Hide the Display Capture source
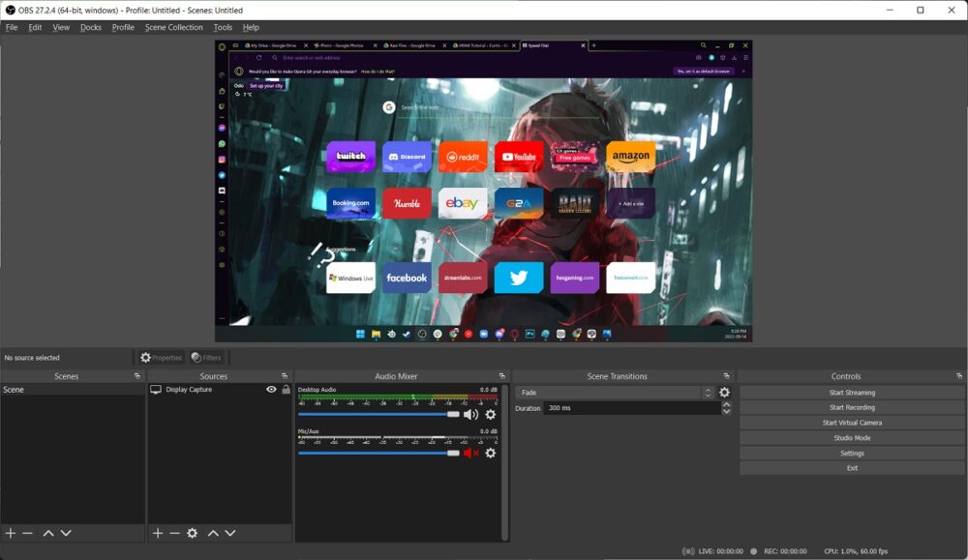Screen dimensions: 968x560 point(270,389)
